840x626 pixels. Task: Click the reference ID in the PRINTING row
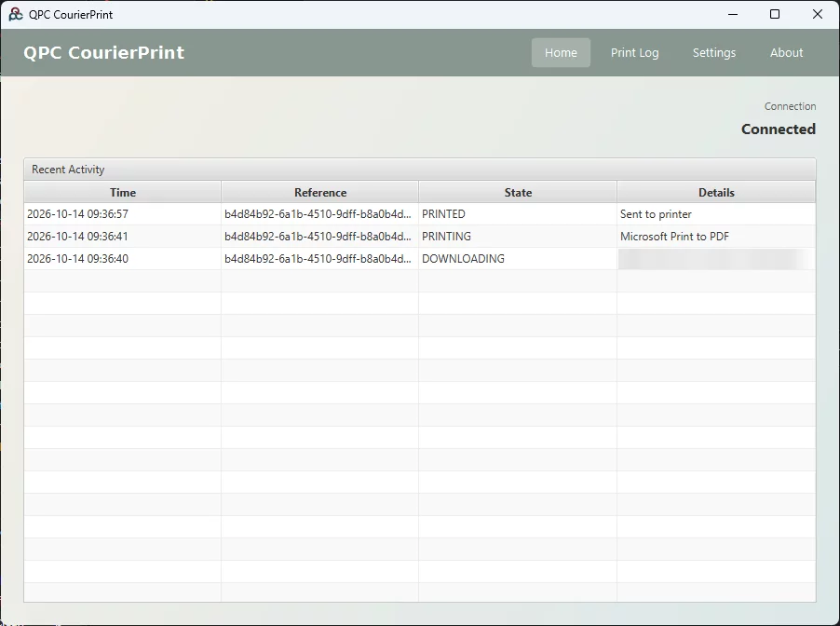tap(319, 237)
